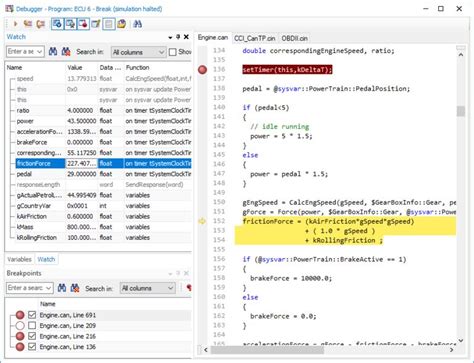Toggle the Breakpoints window toolbar button
The height and width of the screenshot is (363, 474).
(83, 24)
